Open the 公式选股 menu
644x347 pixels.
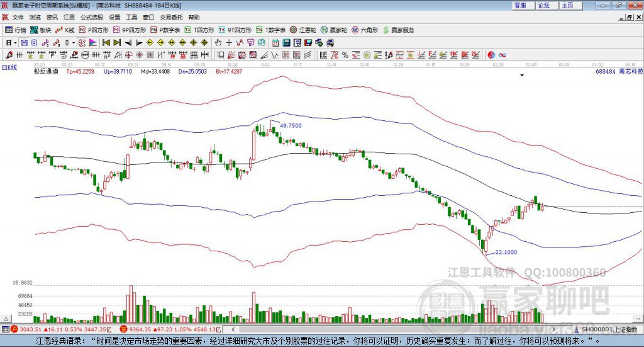click(92, 17)
